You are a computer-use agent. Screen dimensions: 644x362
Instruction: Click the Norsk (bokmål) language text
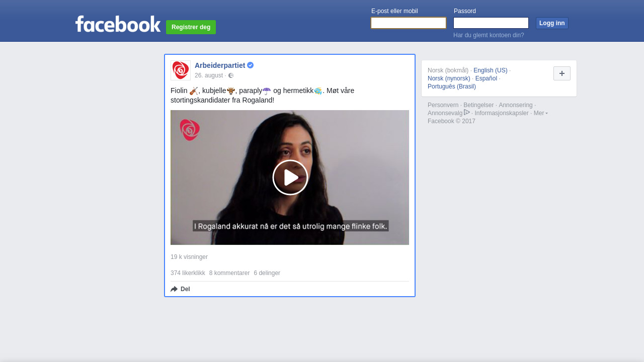[448, 70]
